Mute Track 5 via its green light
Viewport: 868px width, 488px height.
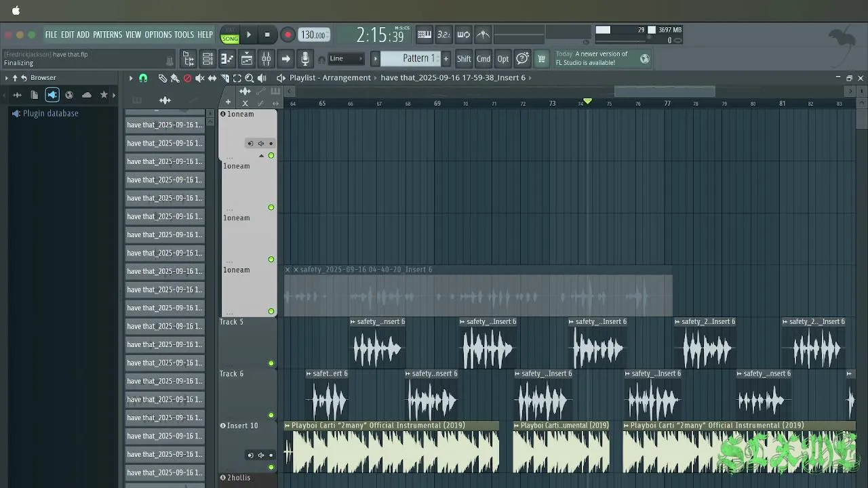pos(271,363)
